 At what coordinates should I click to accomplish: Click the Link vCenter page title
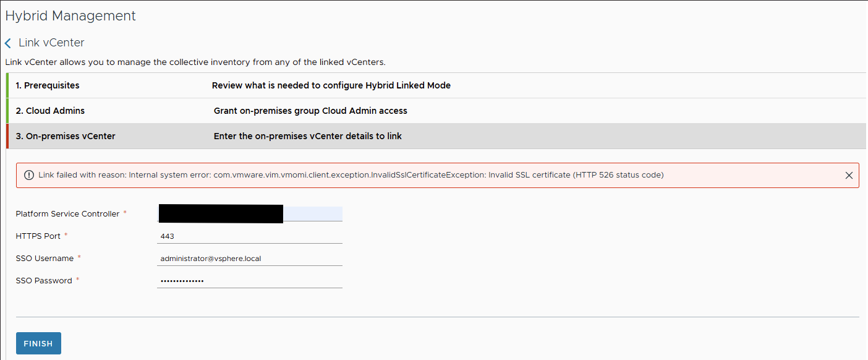tap(51, 43)
